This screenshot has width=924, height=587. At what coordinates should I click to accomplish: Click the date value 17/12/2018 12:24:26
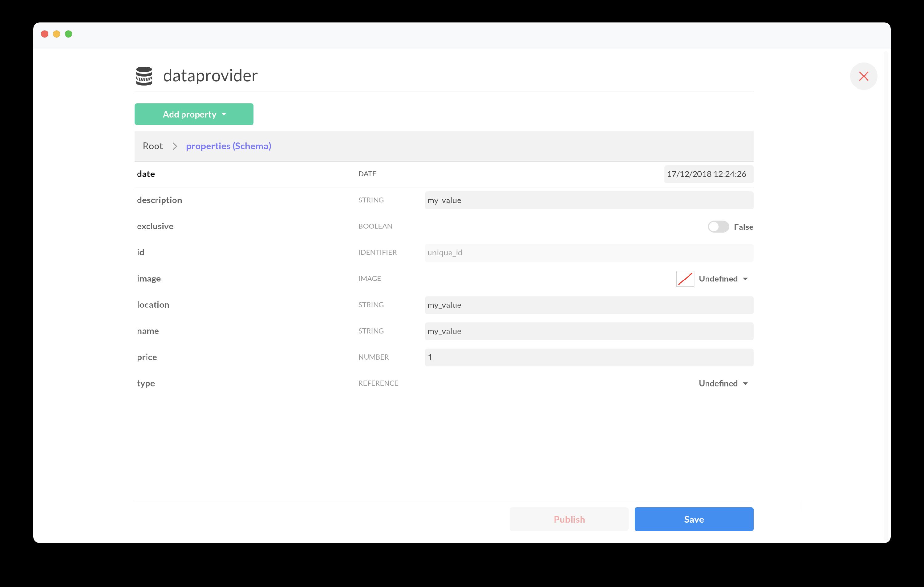point(708,174)
